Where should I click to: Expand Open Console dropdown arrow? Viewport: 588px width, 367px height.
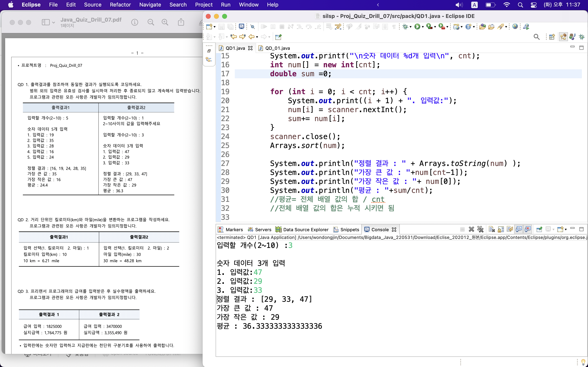[x=566, y=229]
